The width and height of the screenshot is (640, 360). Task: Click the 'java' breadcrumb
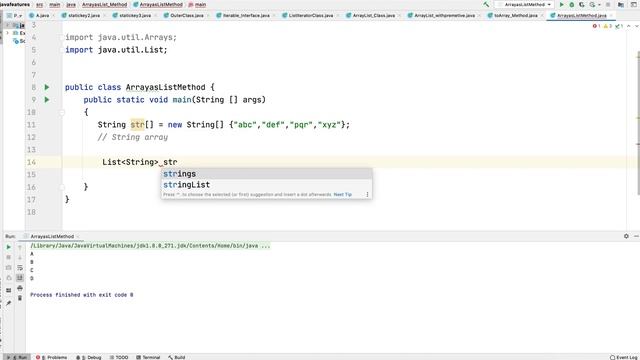71,4
